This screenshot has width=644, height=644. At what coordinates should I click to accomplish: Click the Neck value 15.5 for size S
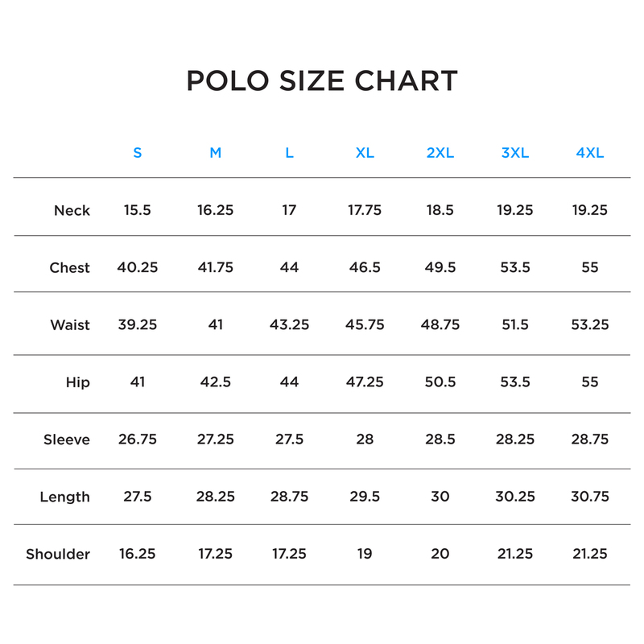coord(138,210)
